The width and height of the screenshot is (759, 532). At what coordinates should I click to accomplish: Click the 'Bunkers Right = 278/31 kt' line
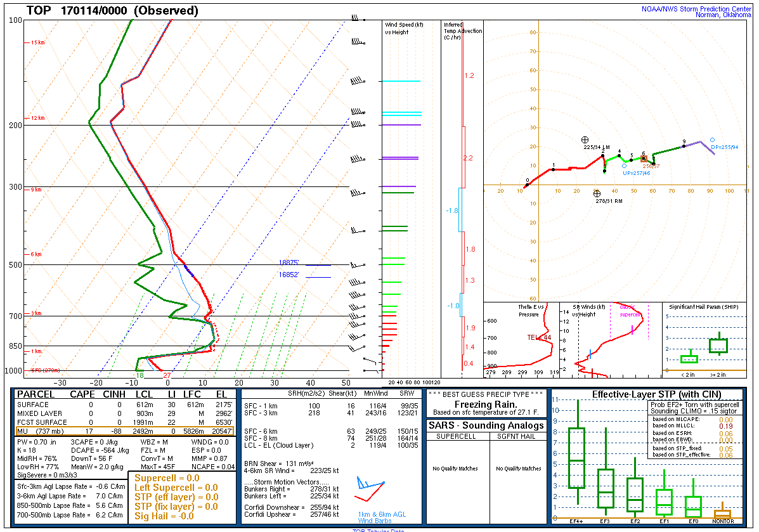point(292,490)
